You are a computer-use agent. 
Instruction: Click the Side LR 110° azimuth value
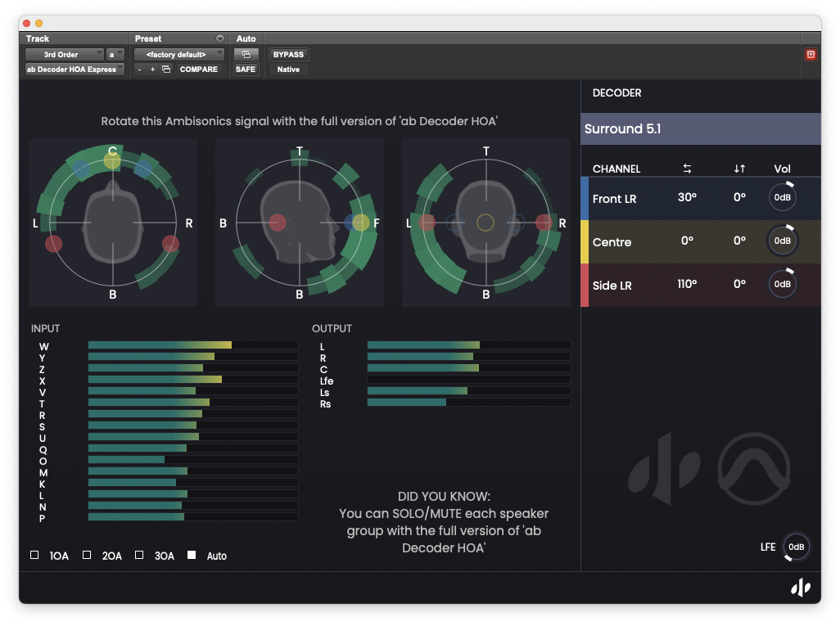[x=687, y=284]
